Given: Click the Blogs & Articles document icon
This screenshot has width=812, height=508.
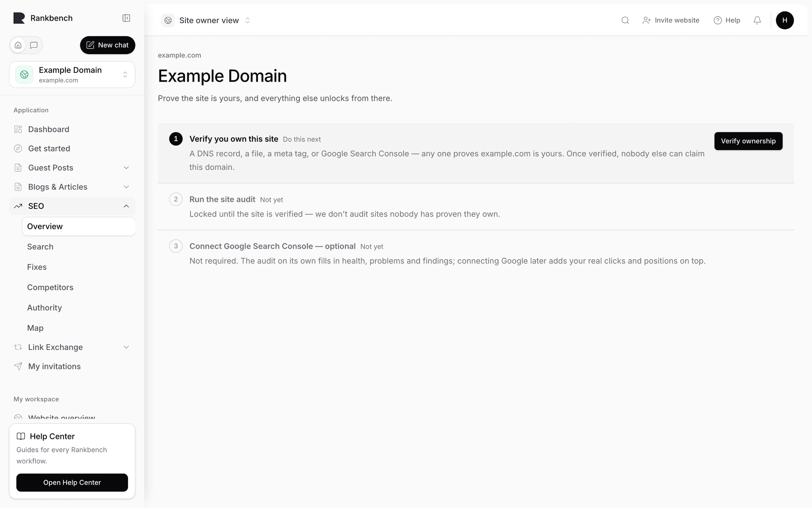Looking at the screenshot, I should click(x=18, y=187).
